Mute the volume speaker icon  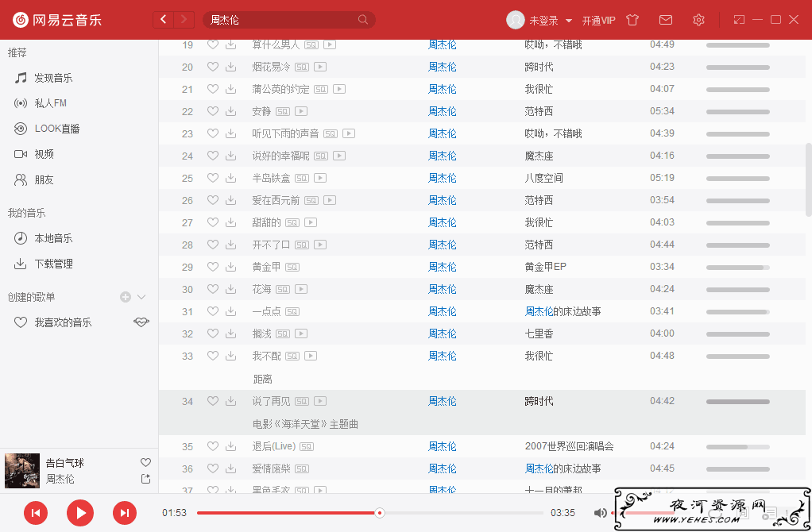600,513
